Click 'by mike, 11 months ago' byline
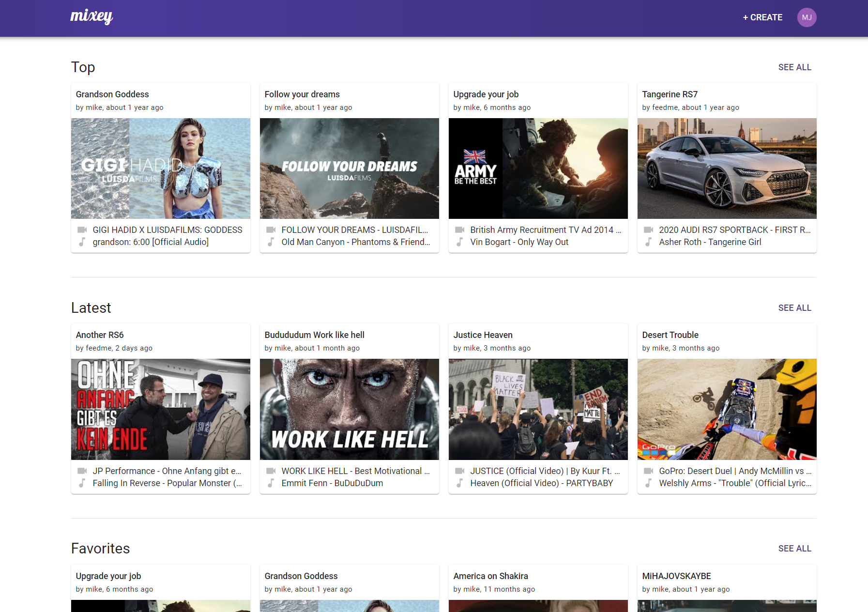This screenshot has width=868, height=612. 494,589
